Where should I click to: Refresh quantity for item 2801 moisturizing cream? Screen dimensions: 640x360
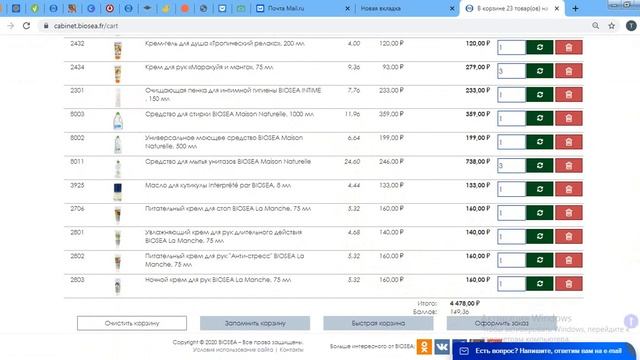(540, 237)
